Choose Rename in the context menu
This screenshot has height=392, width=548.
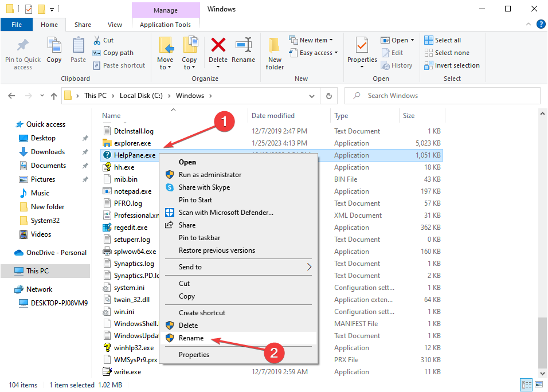click(x=238, y=338)
